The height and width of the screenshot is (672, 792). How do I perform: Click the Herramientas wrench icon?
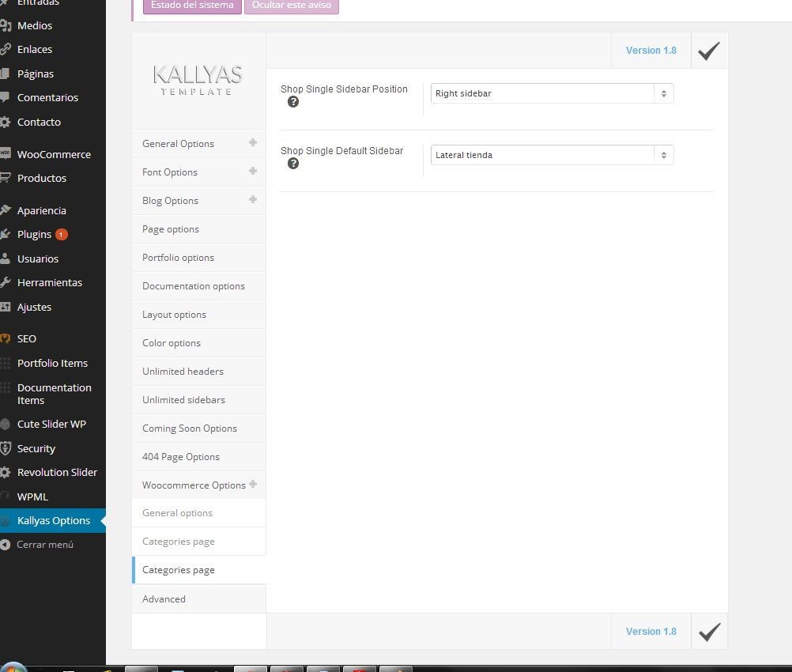pos(6,282)
